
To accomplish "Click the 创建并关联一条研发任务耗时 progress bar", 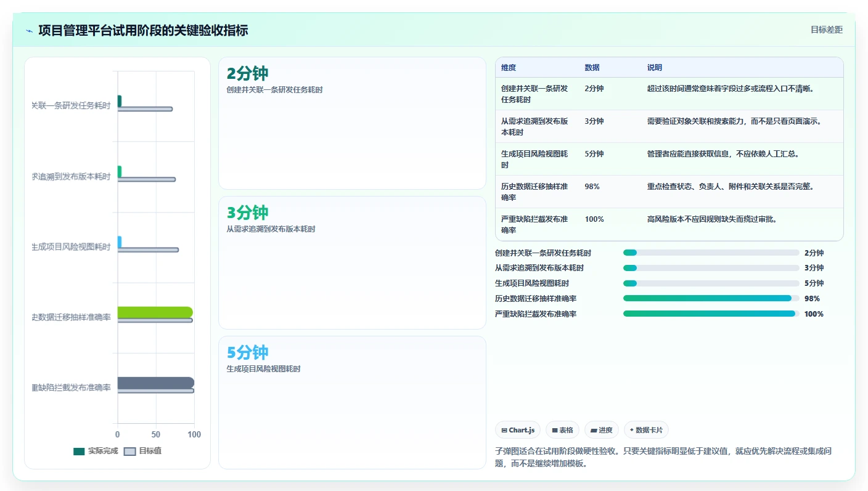I will coord(711,253).
